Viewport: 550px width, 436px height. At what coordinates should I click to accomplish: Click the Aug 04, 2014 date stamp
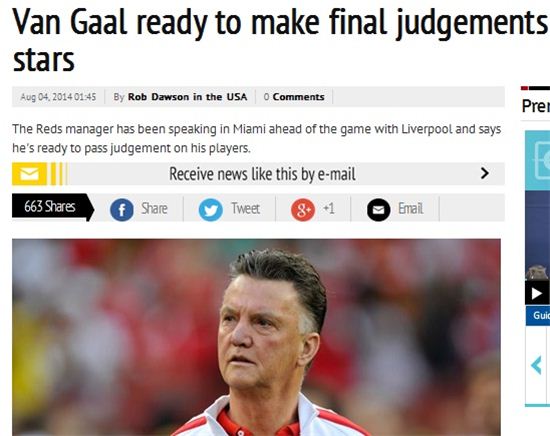click(x=58, y=97)
